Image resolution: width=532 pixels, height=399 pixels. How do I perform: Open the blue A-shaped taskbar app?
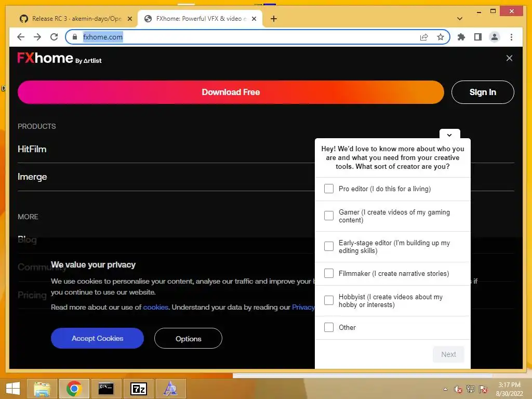click(x=170, y=389)
